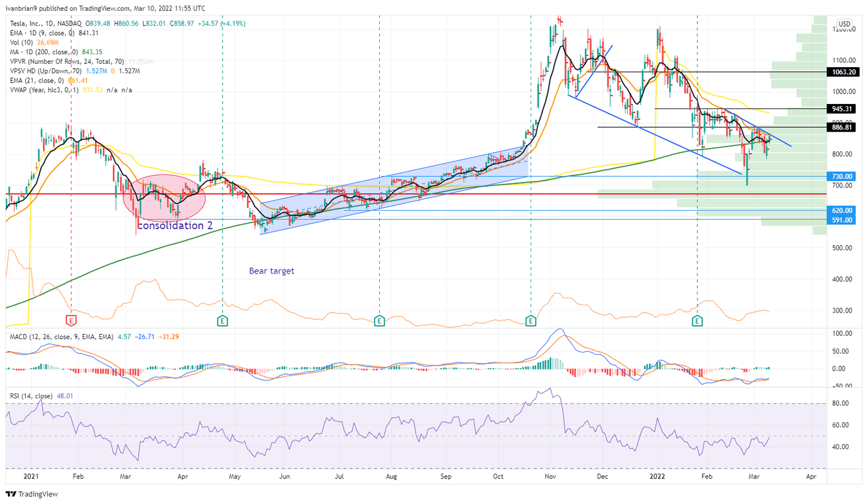Click the Jun label on the time axis
868x504 pixels.
(x=284, y=476)
